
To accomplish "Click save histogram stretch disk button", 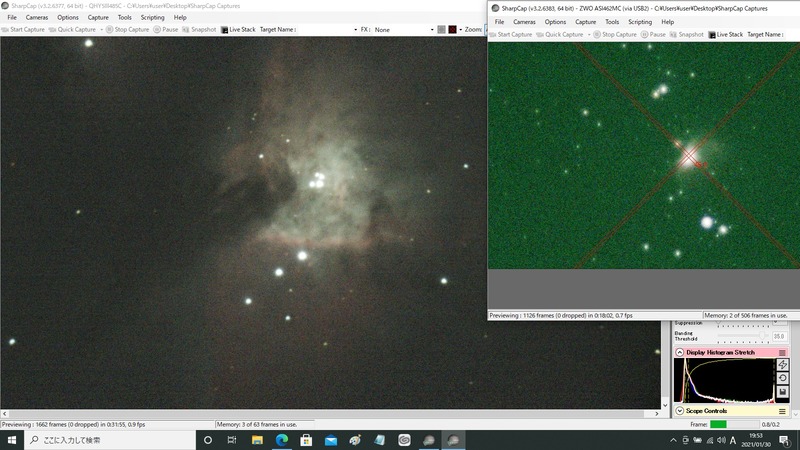I will pyautogui.click(x=782, y=391).
